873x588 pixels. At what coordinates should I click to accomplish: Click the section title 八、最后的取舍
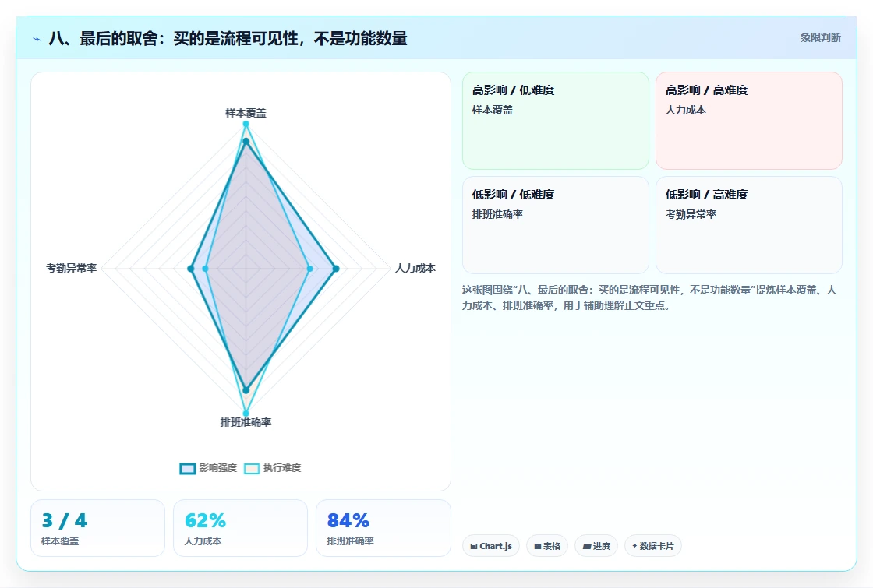[228, 38]
